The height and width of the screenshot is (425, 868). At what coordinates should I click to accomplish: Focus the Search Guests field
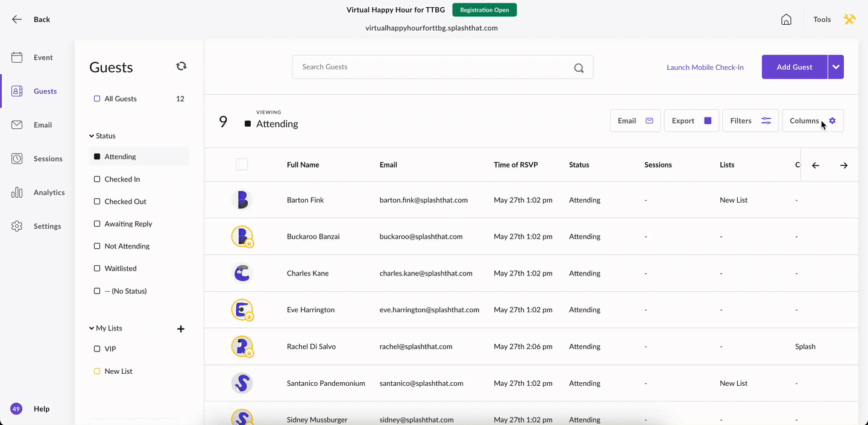pos(442,67)
